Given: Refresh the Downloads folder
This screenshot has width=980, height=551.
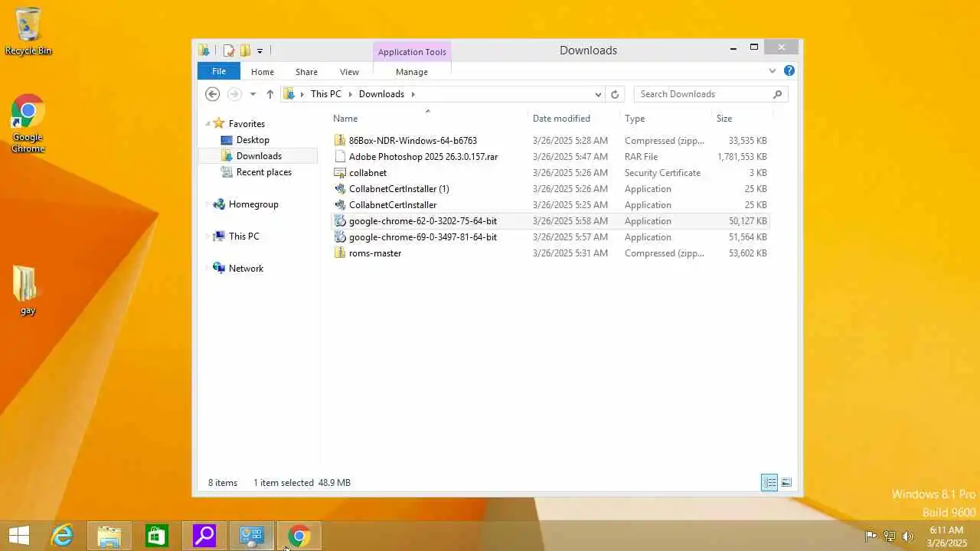Looking at the screenshot, I should click(614, 94).
